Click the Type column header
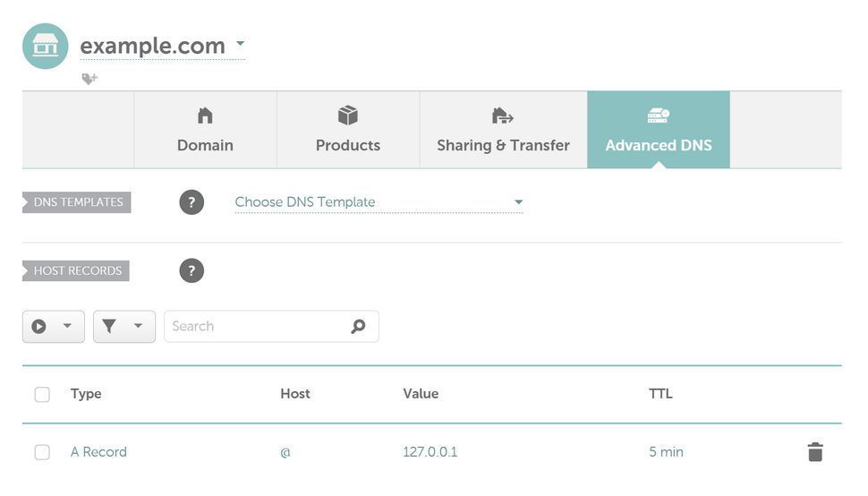868x496 pixels. 86,394
